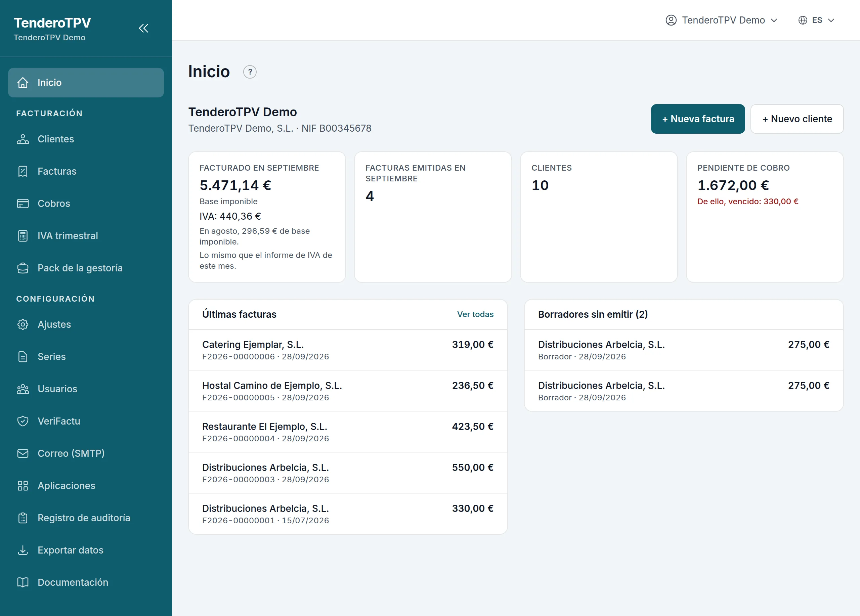
Task: Open the Restaurante El Ejemplo, S.L. invoice
Action: click(x=348, y=432)
